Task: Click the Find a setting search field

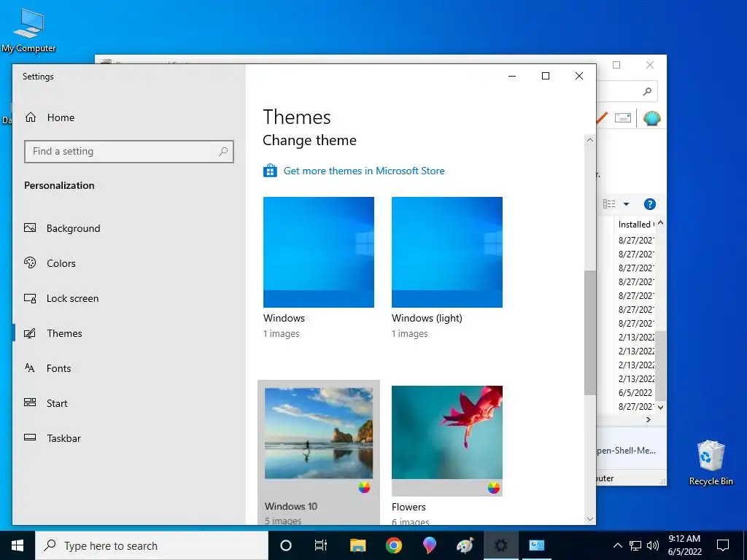Action: pos(128,152)
